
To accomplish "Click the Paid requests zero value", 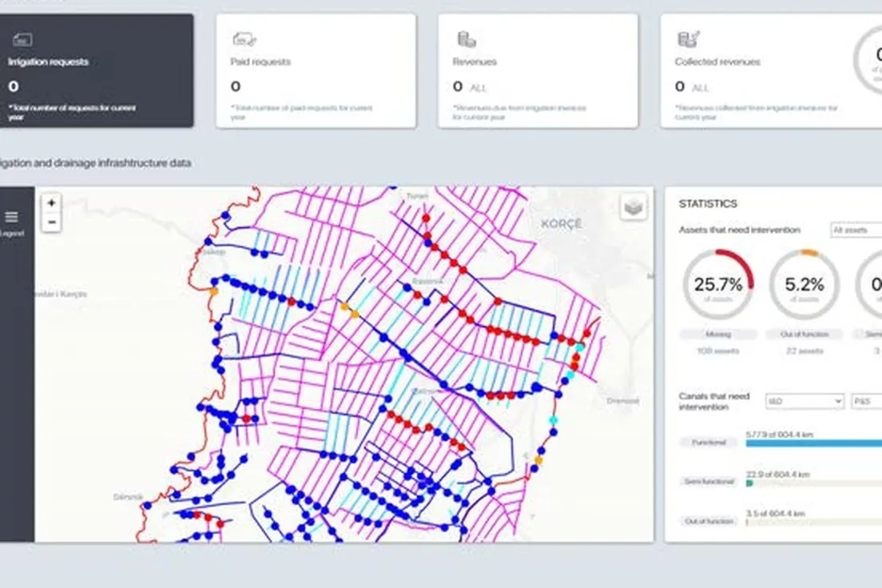I will tap(236, 86).
